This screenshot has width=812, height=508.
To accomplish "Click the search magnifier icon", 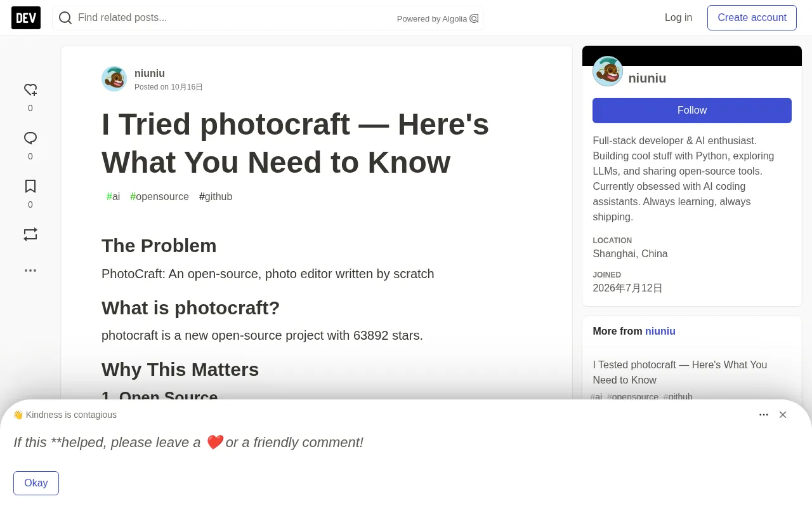I will (x=65, y=18).
